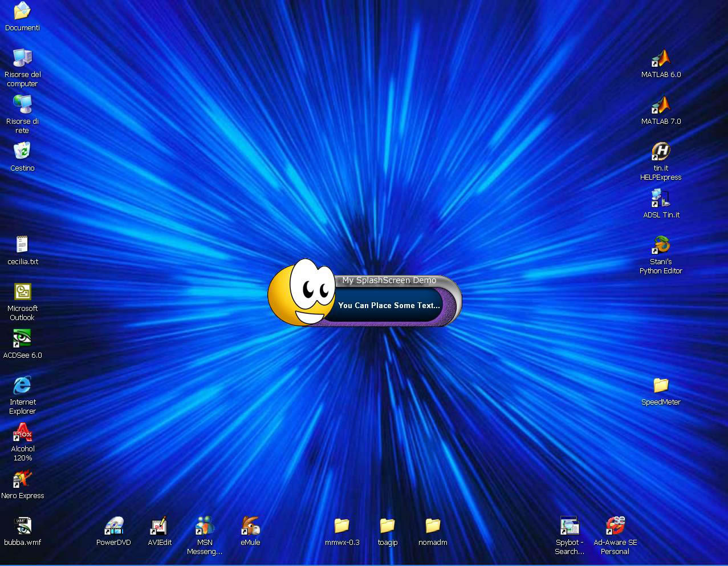Select the eMule desktop icon
This screenshot has width=728, height=566.
[250, 526]
